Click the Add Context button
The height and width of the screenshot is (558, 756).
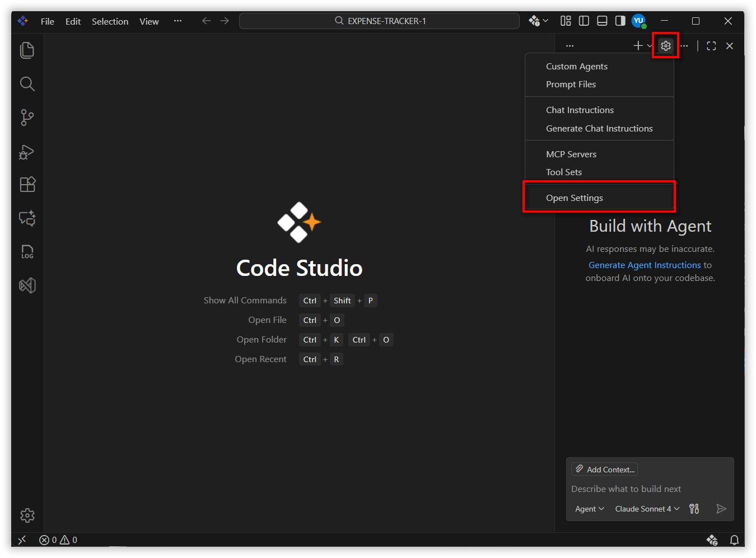coord(605,470)
